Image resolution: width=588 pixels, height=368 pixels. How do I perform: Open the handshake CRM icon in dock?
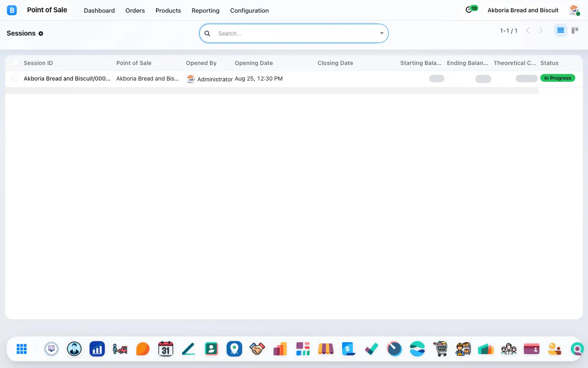pyautogui.click(x=257, y=349)
